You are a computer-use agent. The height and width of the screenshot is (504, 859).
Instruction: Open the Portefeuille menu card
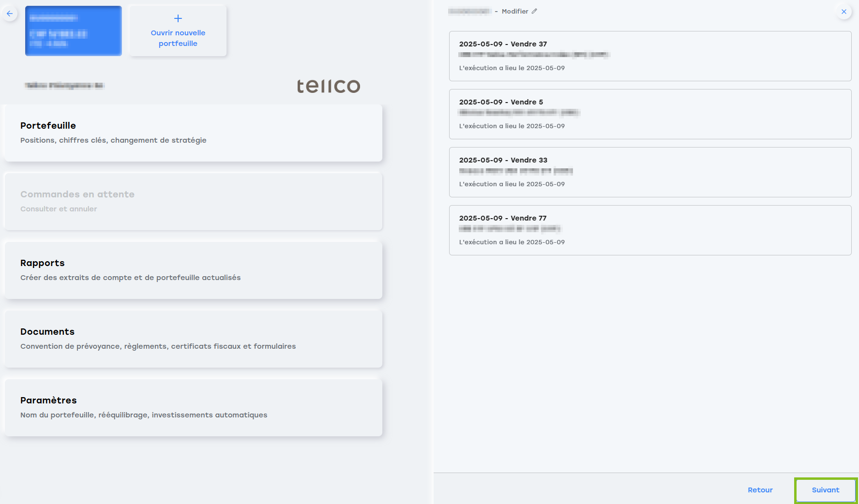pyautogui.click(x=194, y=133)
